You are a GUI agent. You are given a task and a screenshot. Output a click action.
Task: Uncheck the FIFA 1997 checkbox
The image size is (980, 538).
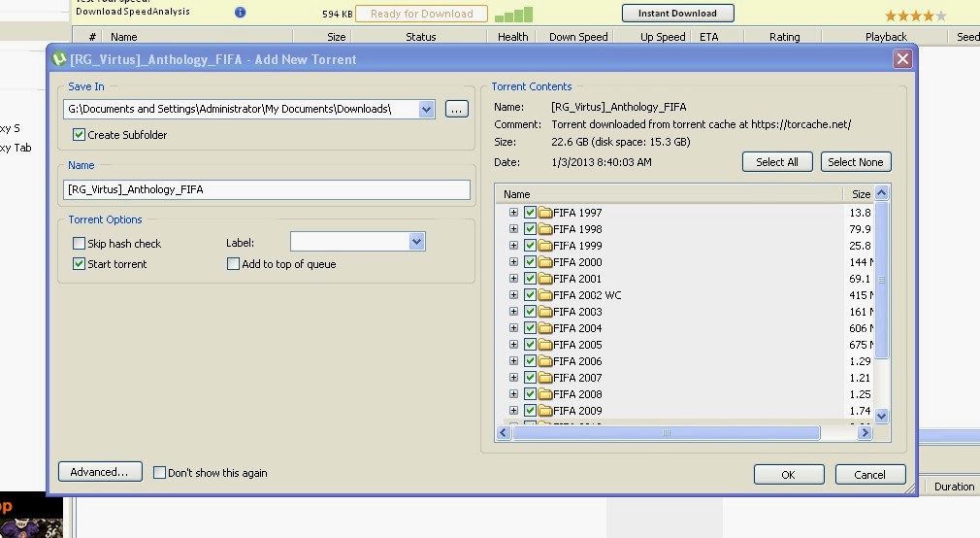click(x=530, y=212)
